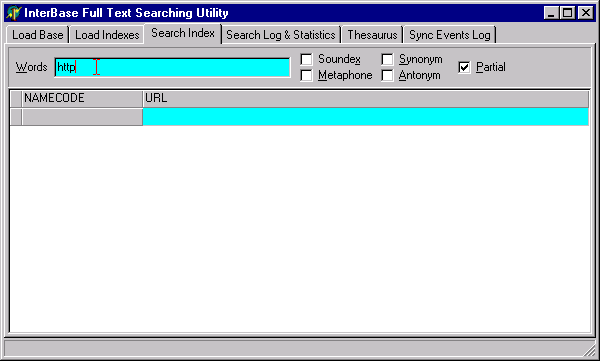Click the row selector of first row
Image resolution: width=600 pixels, height=361 pixels.
[16, 116]
